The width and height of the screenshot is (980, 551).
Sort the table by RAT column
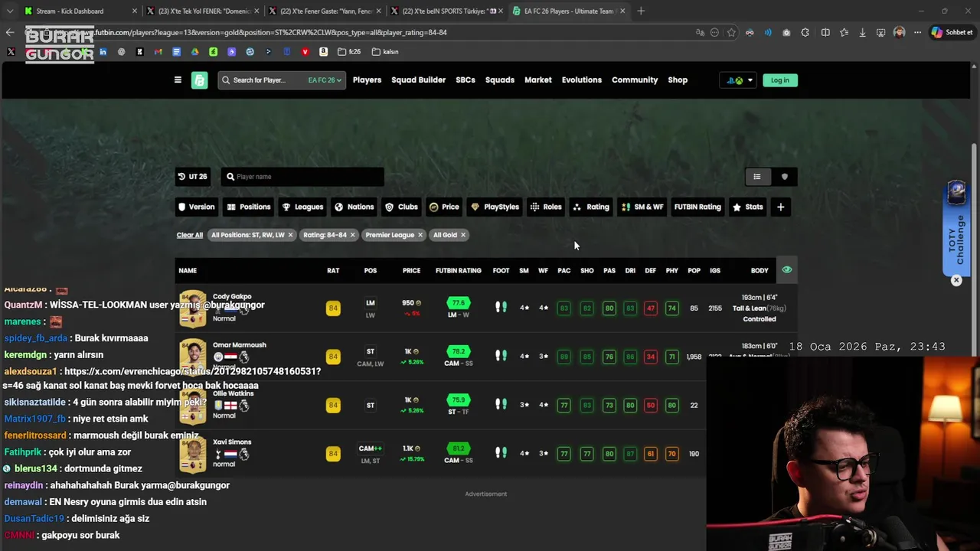333,270
